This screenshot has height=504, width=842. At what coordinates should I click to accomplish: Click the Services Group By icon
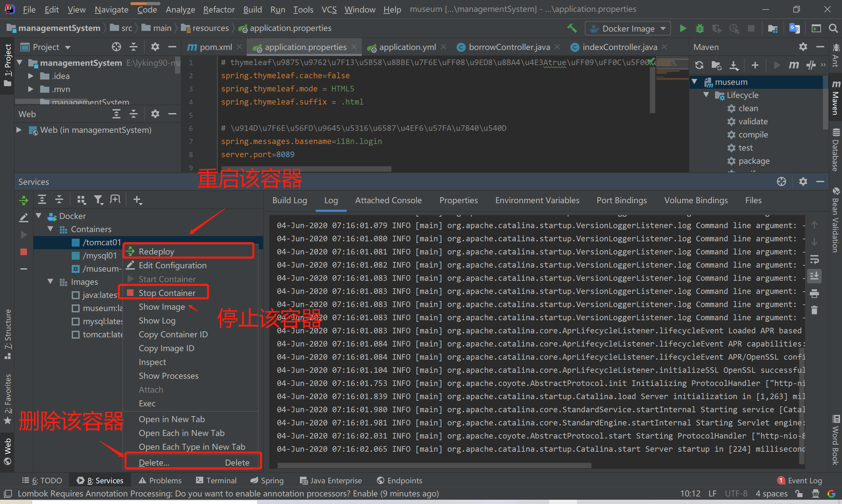click(81, 200)
